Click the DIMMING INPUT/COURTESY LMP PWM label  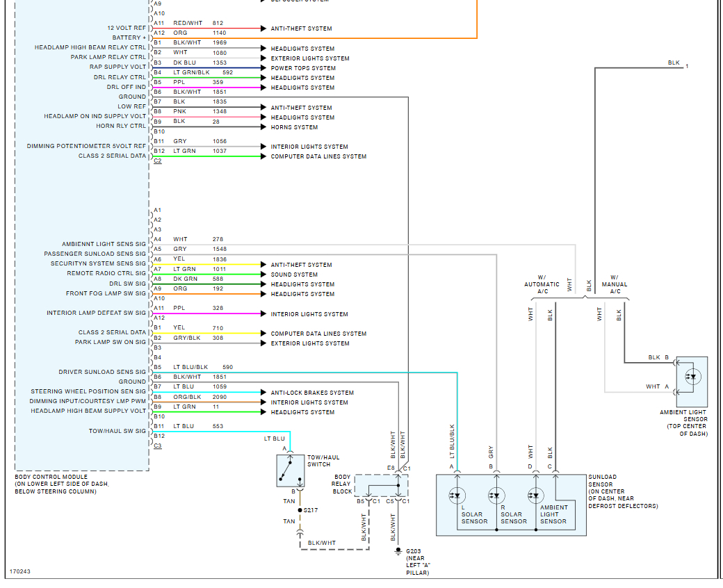(88, 401)
